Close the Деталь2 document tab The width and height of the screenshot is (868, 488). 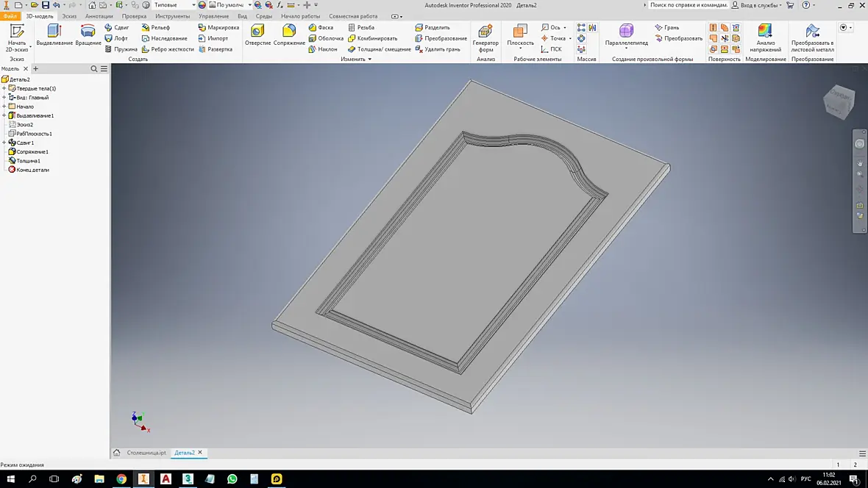[200, 453]
